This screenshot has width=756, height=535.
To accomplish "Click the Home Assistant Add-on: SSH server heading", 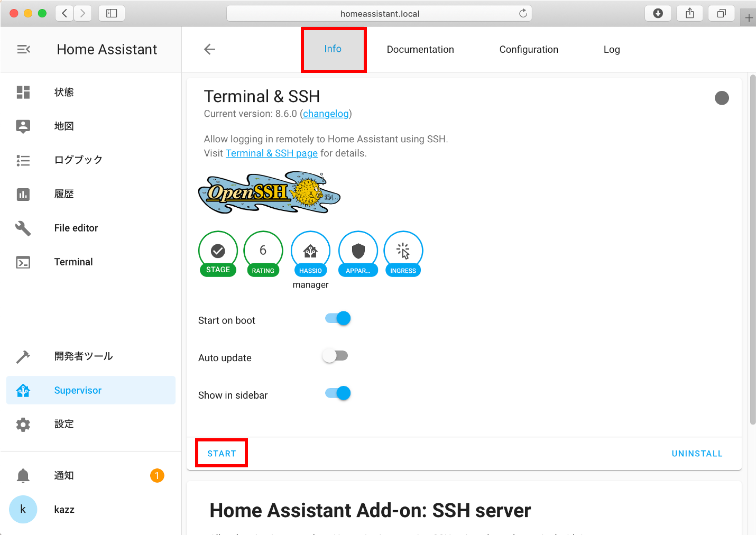I will pos(370,511).
